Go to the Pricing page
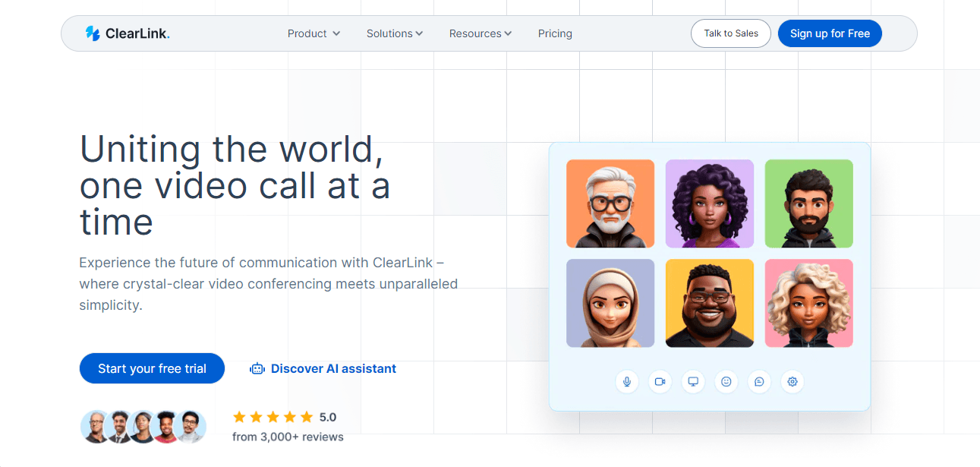This screenshot has height=467, width=980. pos(555,33)
